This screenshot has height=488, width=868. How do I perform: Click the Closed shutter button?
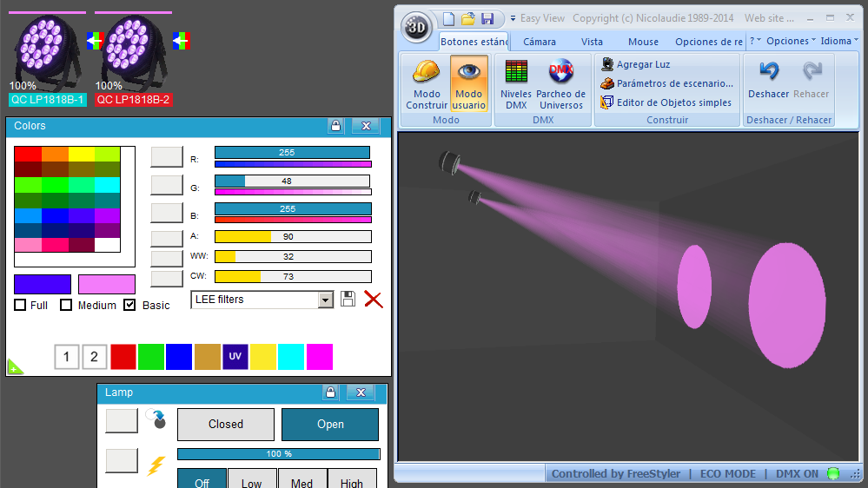coord(226,425)
